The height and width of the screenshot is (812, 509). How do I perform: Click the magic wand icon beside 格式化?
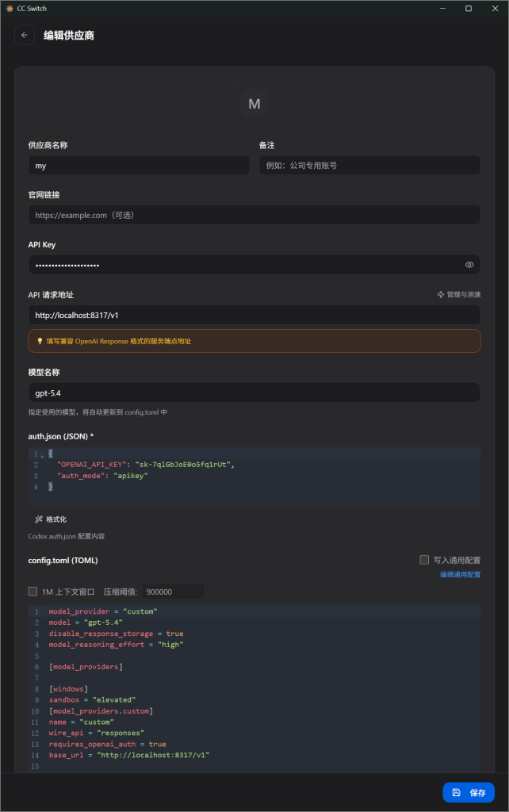pos(39,519)
